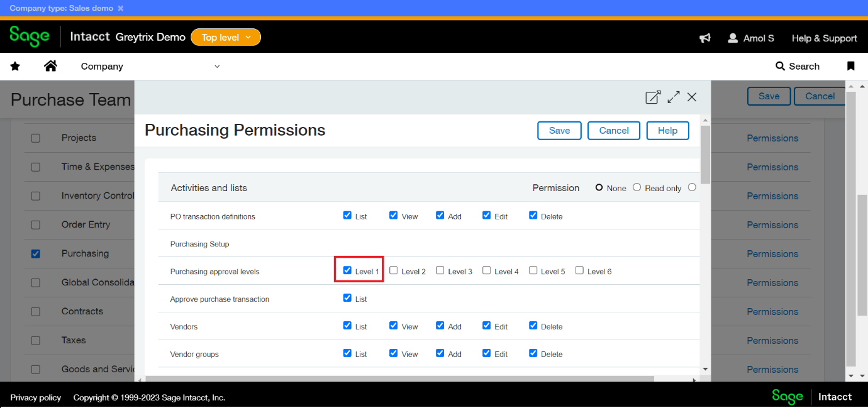The image size is (868, 408).
Task: Toggle Add for PO transaction definitions
Action: pyautogui.click(x=440, y=215)
